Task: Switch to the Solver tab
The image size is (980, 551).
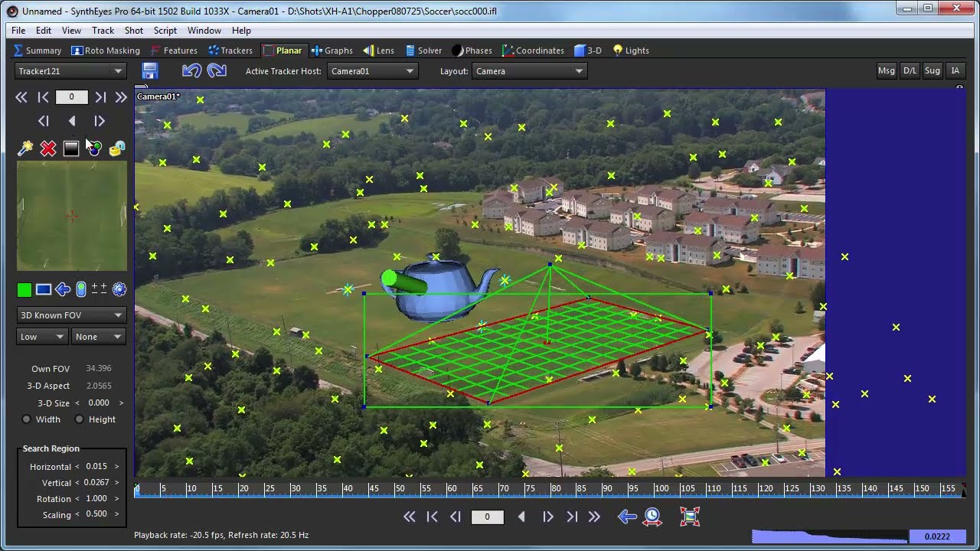Action: point(423,51)
